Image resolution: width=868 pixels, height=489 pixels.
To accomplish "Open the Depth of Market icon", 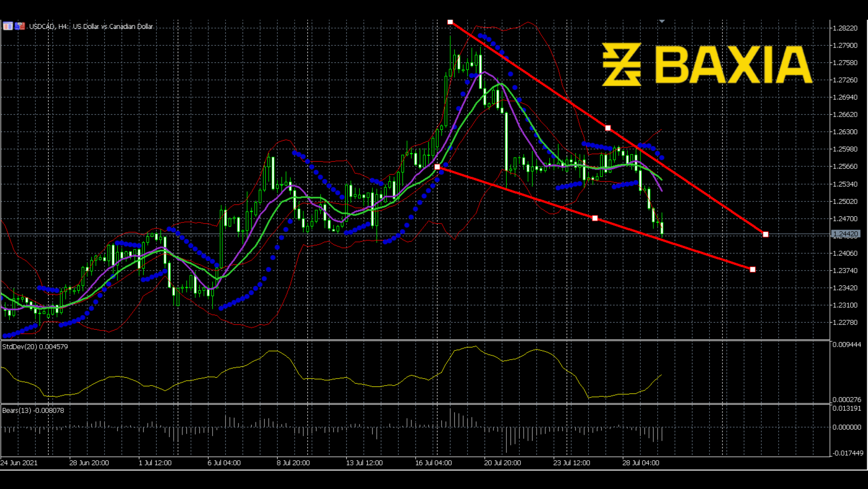I will [x=8, y=26].
